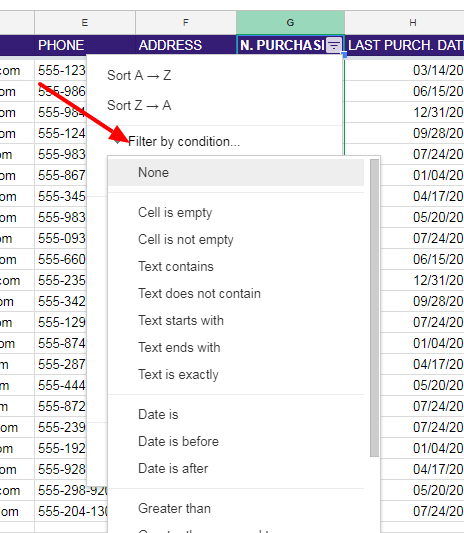Click the condition list scrollbar

374,308
